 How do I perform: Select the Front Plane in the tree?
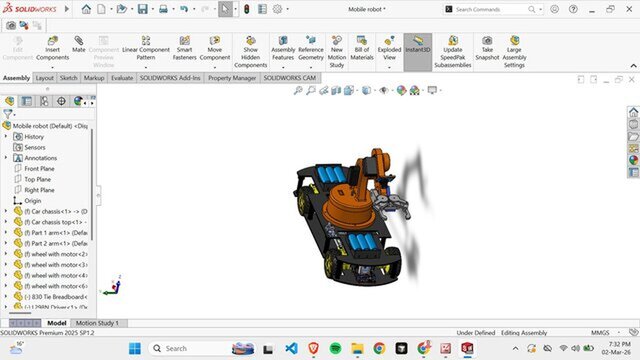(x=39, y=169)
